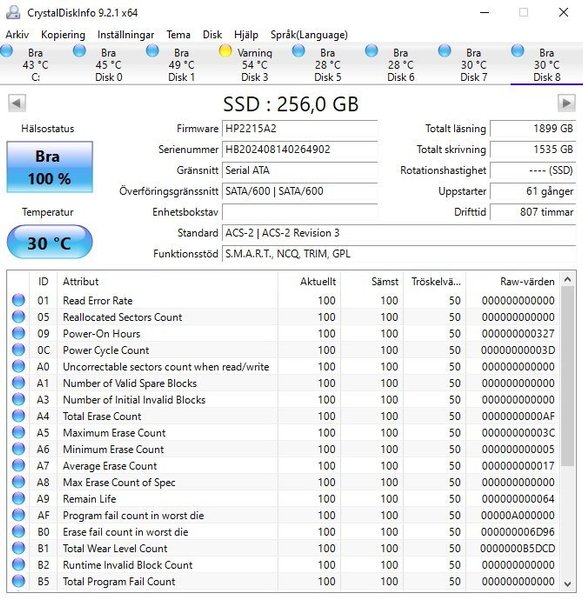Screen dimensions: 583x600
Task: Open the Arkiv menu
Action: [17, 35]
